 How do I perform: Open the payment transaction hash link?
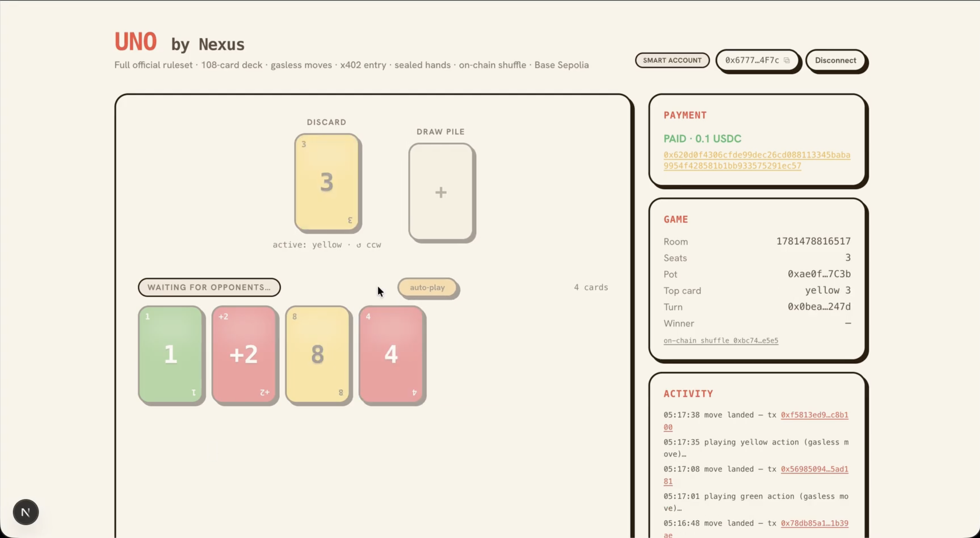[x=757, y=160]
